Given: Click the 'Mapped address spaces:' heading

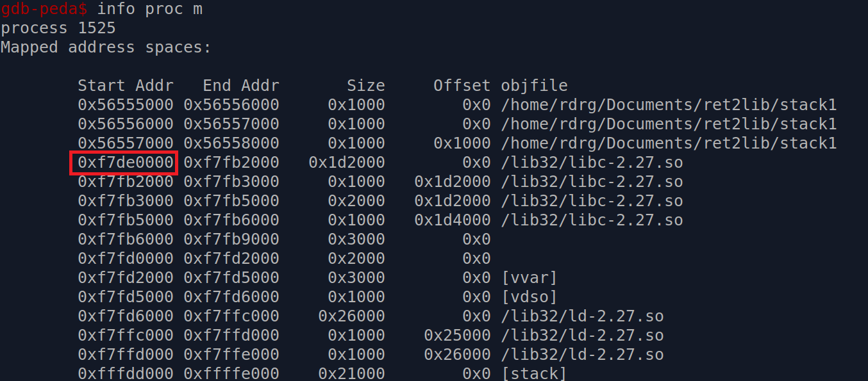Looking at the screenshot, I should (x=106, y=47).
